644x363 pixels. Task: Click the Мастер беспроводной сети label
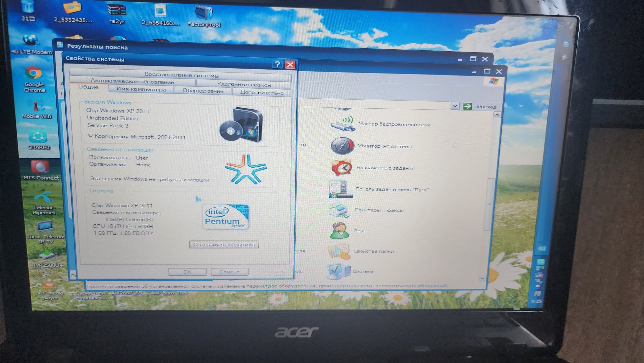(394, 124)
